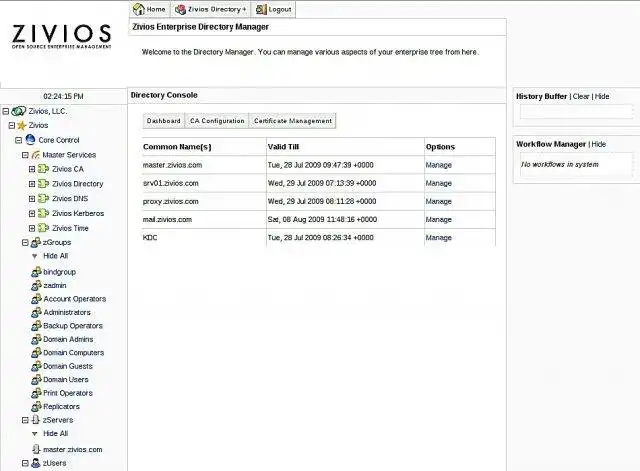
Task: Expand the Zivios CA node
Action: (32, 169)
